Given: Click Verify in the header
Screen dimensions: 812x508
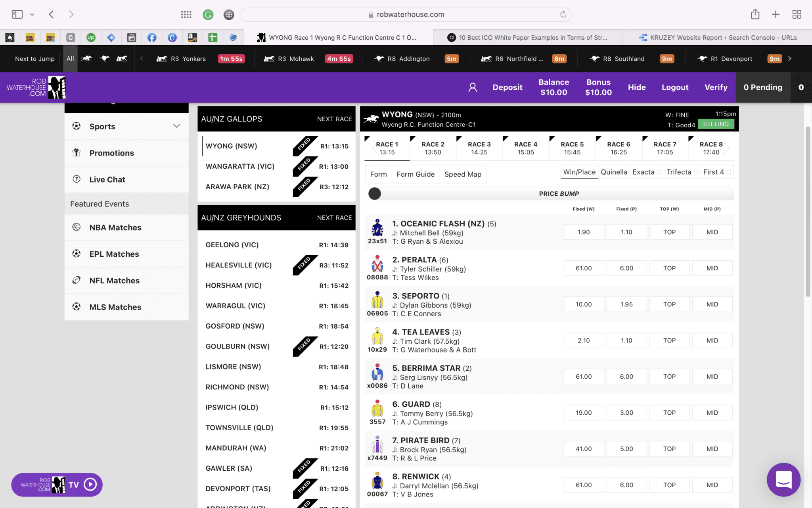Looking at the screenshot, I should click(716, 87).
